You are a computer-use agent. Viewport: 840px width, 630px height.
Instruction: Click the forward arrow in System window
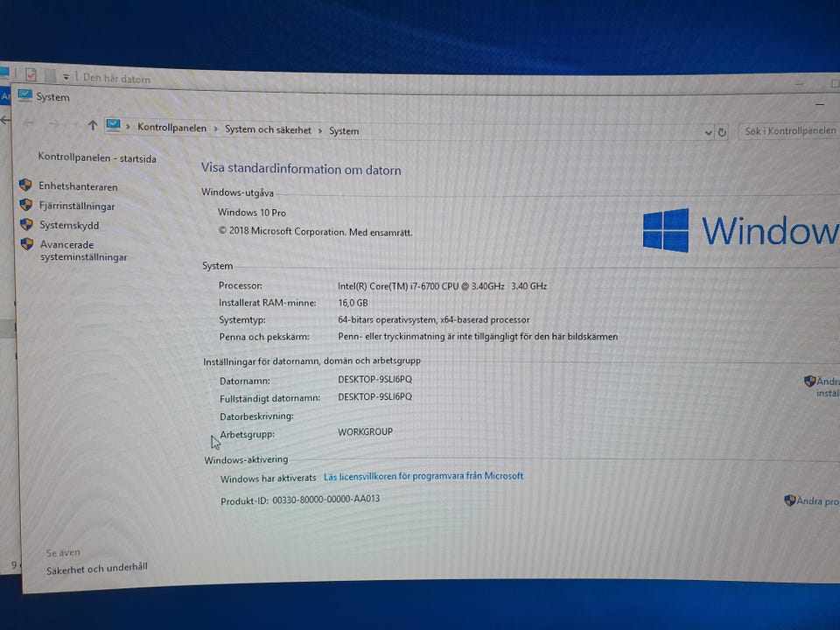click(x=54, y=123)
